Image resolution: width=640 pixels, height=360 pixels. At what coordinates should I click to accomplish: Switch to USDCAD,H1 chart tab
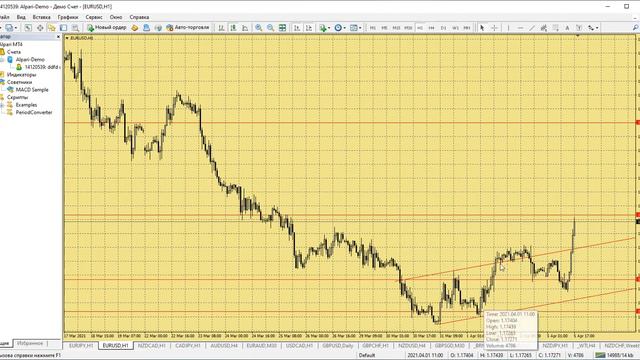pos(299,346)
